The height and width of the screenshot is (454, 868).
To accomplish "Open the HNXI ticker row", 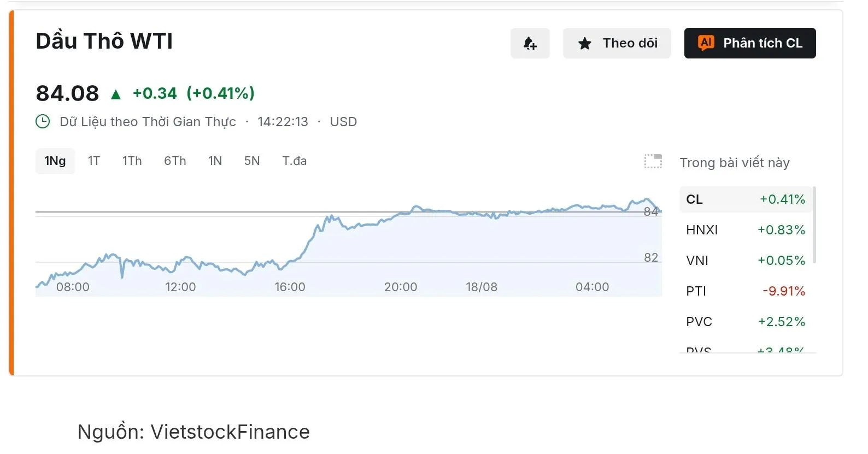I will [x=746, y=230].
